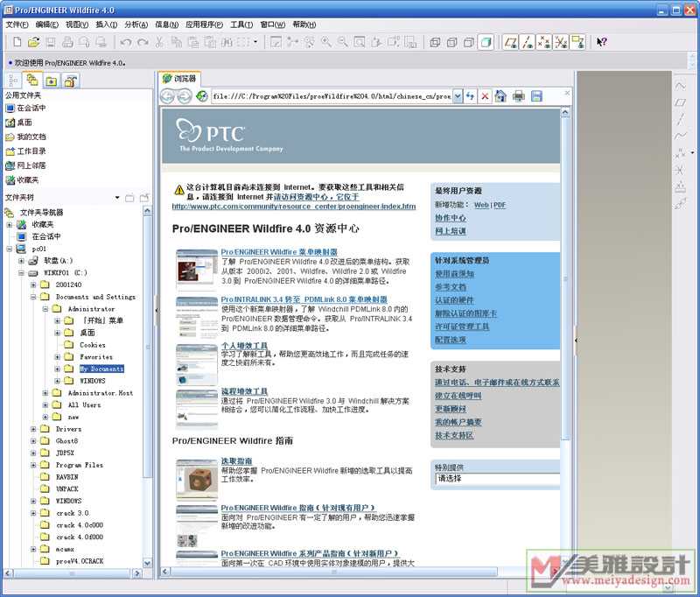Open the URL address bar dropdown

[458, 96]
